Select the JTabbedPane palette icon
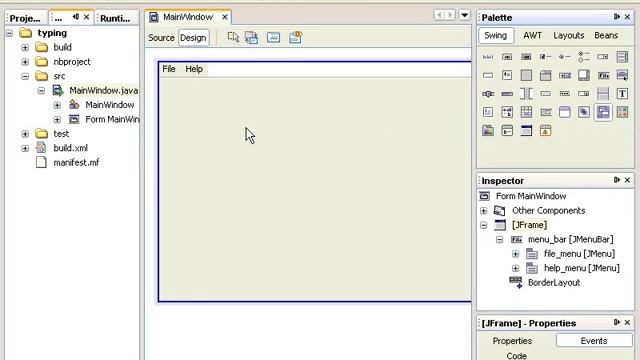640x360 pixels. [x=545, y=75]
